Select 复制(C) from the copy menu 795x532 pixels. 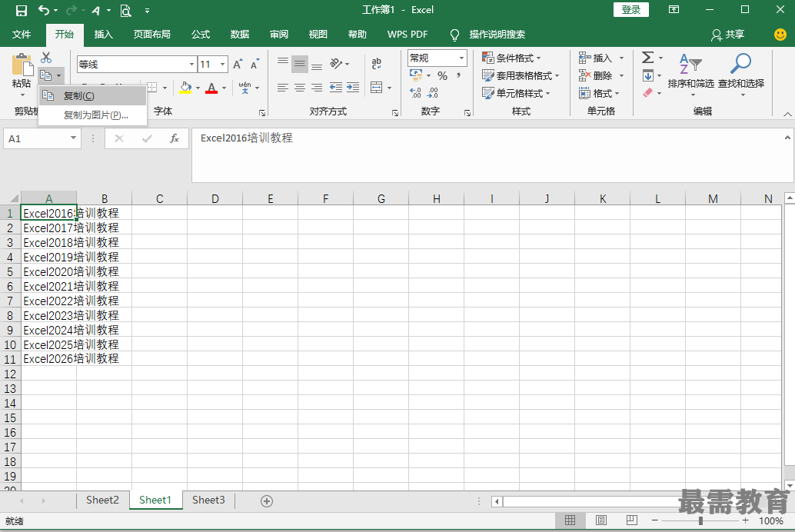pos(93,96)
